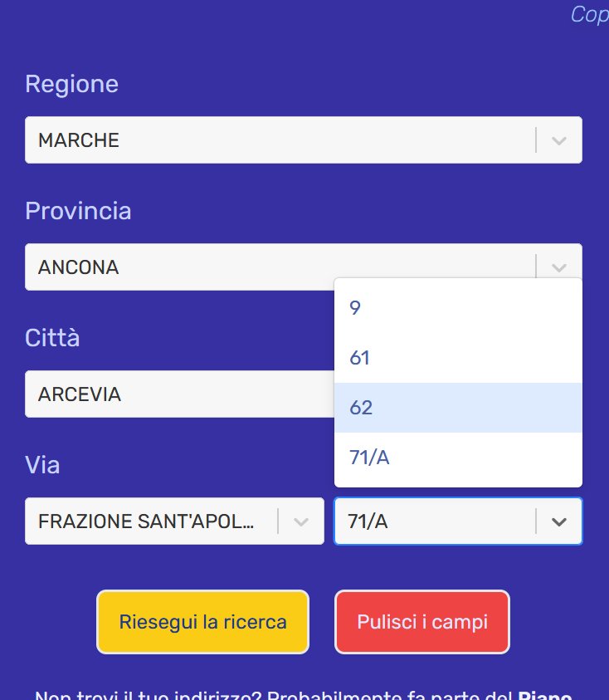Open the Via street chevron
Viewport: 609px width, 700px height.
(301, 521)
